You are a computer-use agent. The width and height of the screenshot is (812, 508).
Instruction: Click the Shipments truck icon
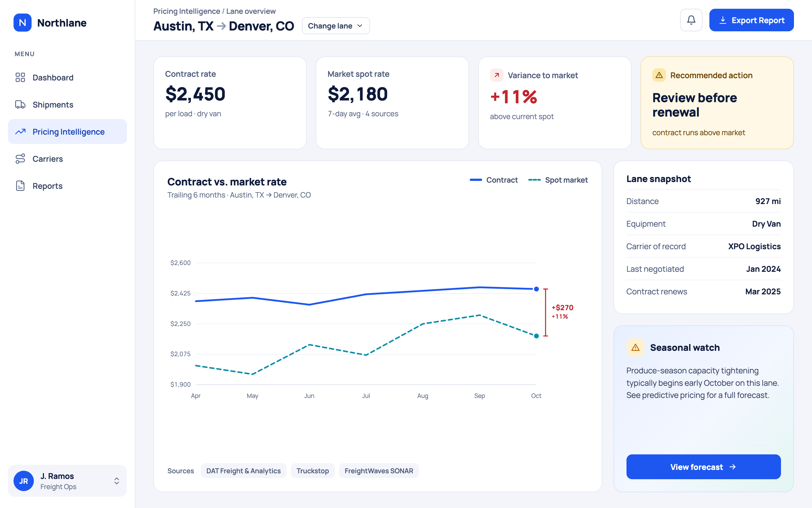[20, 104]
